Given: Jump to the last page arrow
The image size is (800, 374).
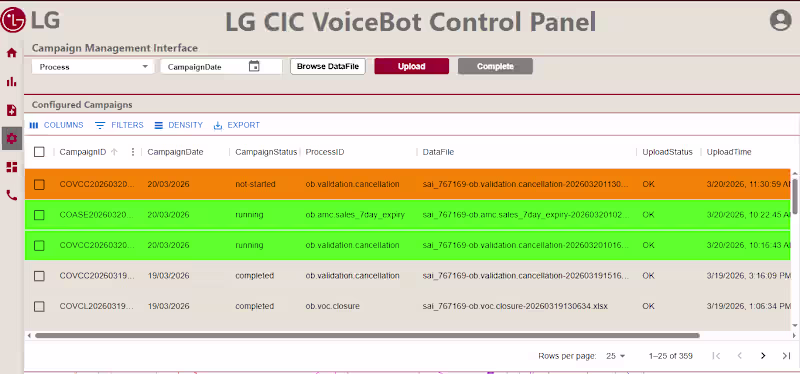Looking at the screenshot, I should click(x=786, y=356).
